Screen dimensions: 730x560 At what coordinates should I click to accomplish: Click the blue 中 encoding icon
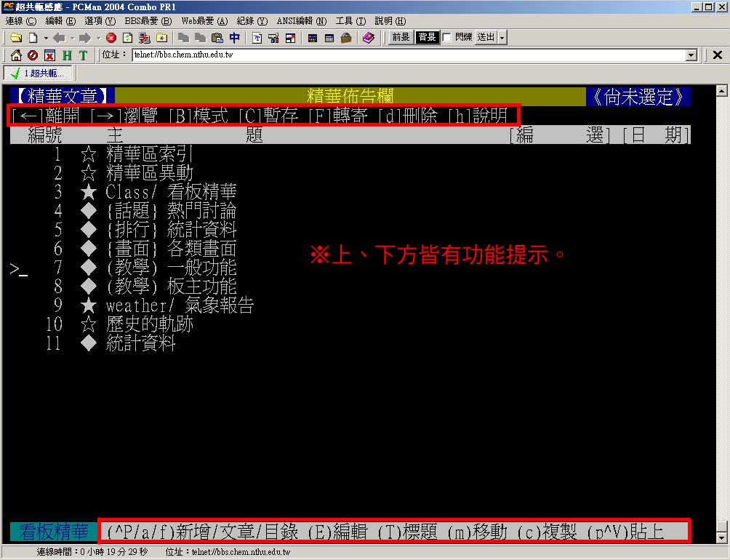click(234, 38)
